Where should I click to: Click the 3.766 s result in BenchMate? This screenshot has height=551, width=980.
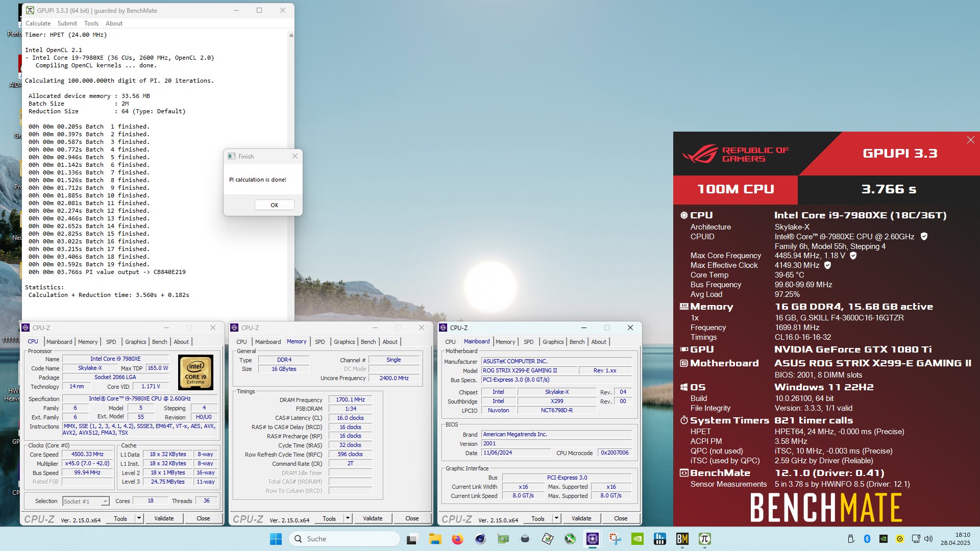(x=889, y=189)
